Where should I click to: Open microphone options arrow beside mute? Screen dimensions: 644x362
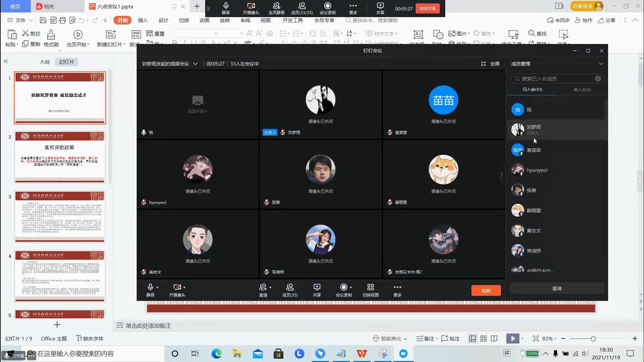[x=157, y=287]
